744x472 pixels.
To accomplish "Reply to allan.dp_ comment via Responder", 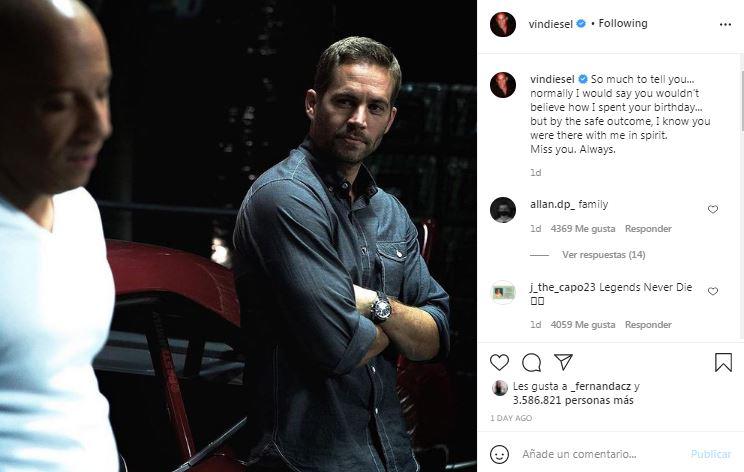I will (x=648, y=229).
